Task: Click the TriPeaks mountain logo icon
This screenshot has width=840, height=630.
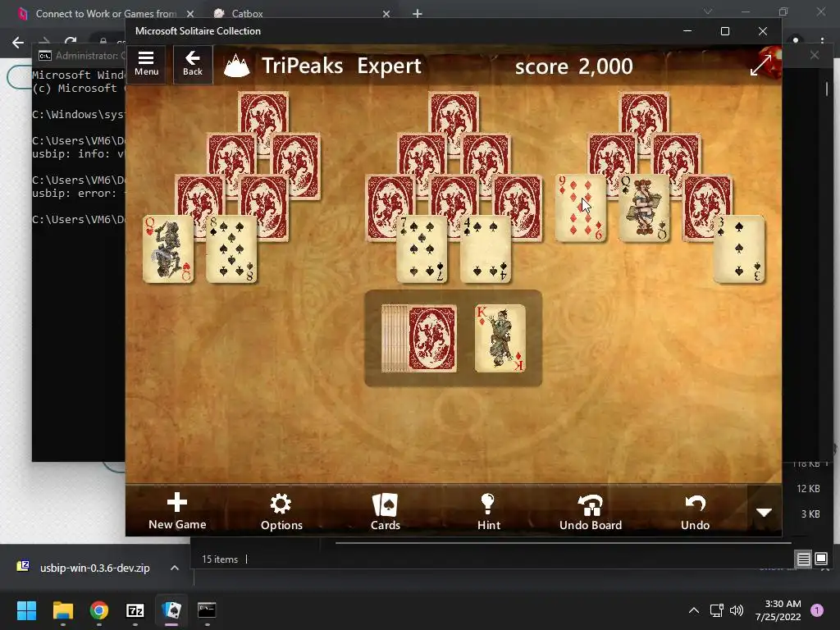Action: (236, 66)
